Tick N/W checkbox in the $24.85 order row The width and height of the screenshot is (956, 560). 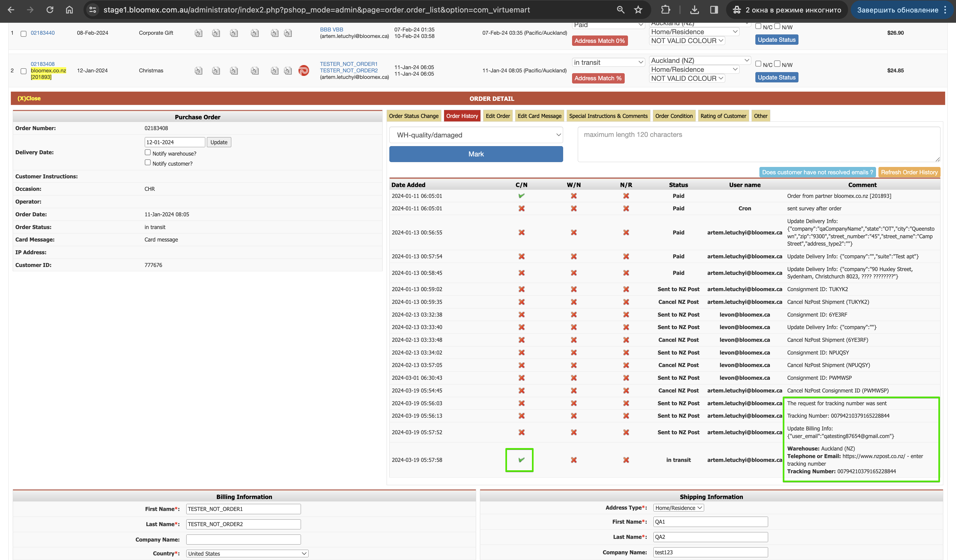tap(777, 64)
